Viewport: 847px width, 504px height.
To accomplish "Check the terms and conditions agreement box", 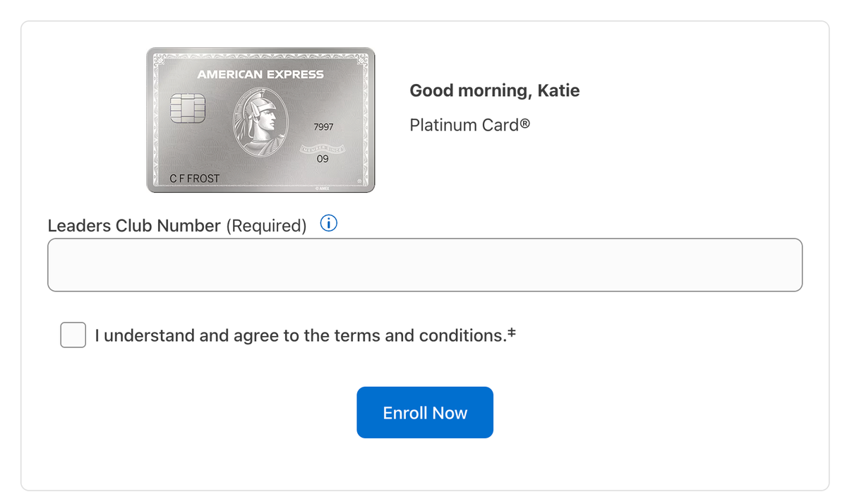I will coord(73,335).
